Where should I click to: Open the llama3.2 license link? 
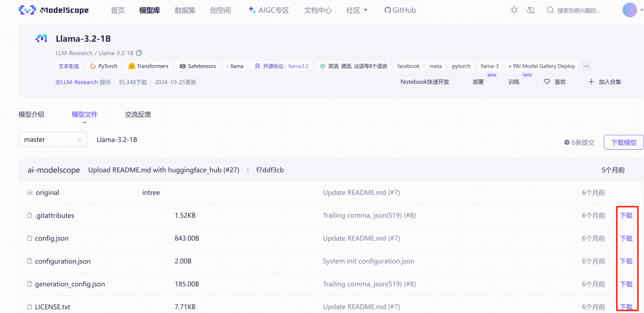[298, 66]
